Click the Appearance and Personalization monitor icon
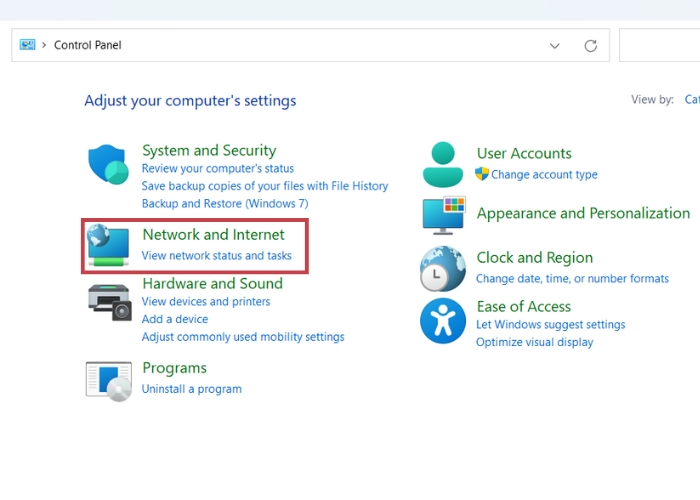This screenshot has height=500, width=700. click(443, 215)
